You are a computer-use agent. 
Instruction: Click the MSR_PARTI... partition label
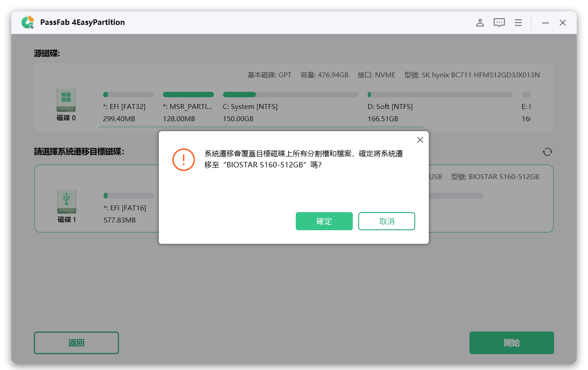pos(188,107)
